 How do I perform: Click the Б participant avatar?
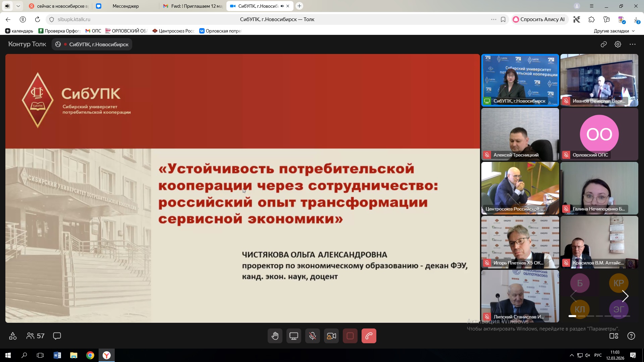point(580,283)
